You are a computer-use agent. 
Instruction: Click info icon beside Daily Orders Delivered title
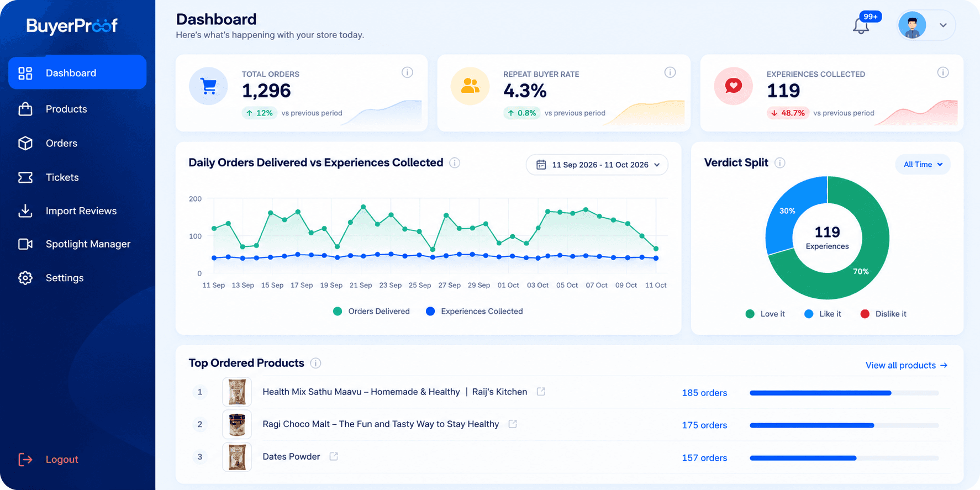[455, 162]
